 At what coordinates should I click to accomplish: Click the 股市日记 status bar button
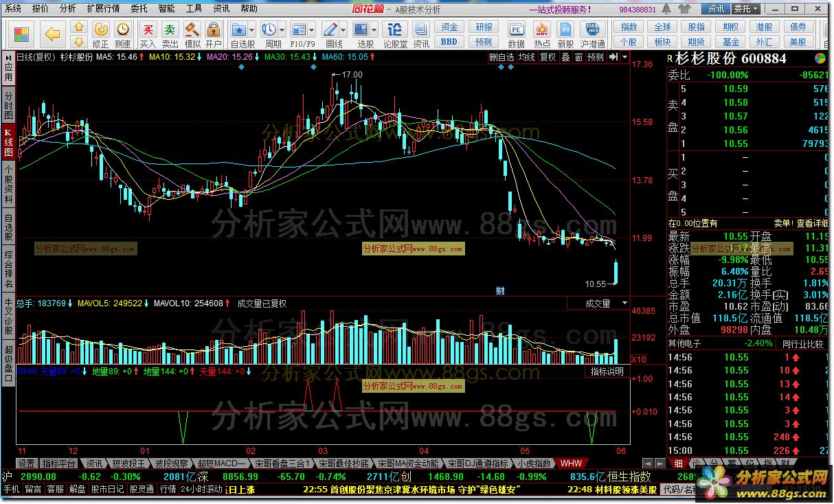[x=108, y=489]
